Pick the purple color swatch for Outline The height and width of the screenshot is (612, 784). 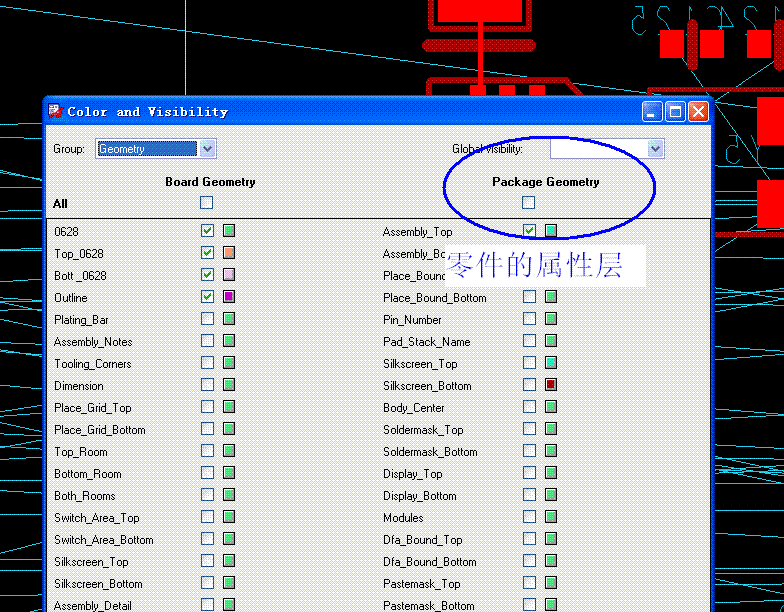click(x=229, y=296)
